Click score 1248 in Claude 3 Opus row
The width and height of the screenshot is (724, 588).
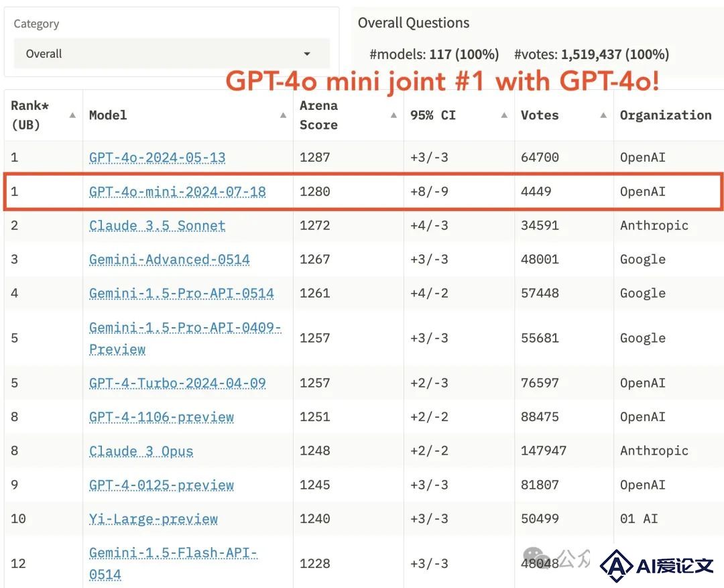click(315, 451)
